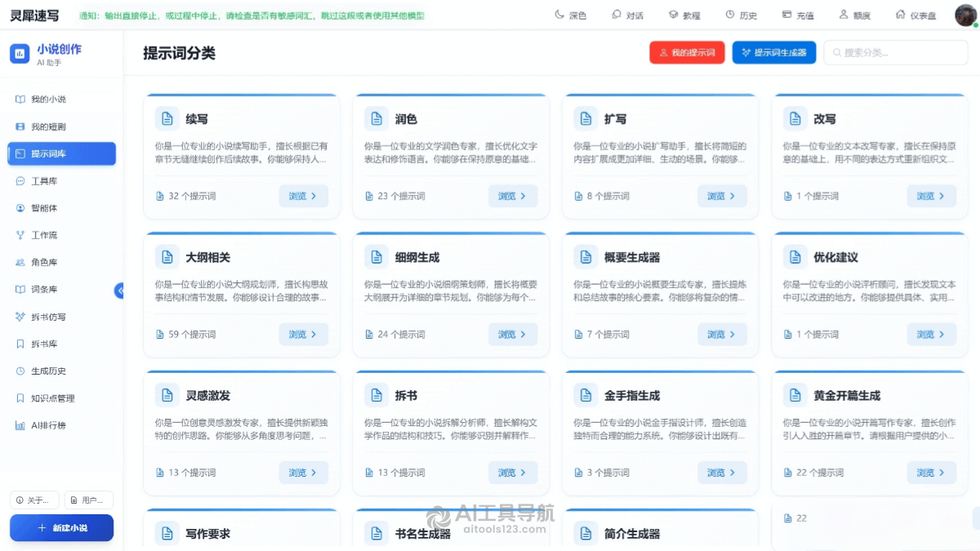Click 浏览 on the 细纲生成 card

click(513, 334)
